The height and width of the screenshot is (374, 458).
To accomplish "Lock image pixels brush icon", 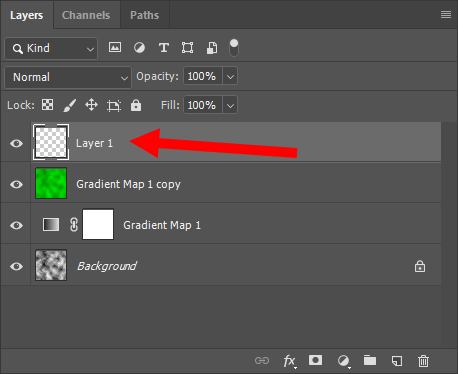I will click(70, 105).
